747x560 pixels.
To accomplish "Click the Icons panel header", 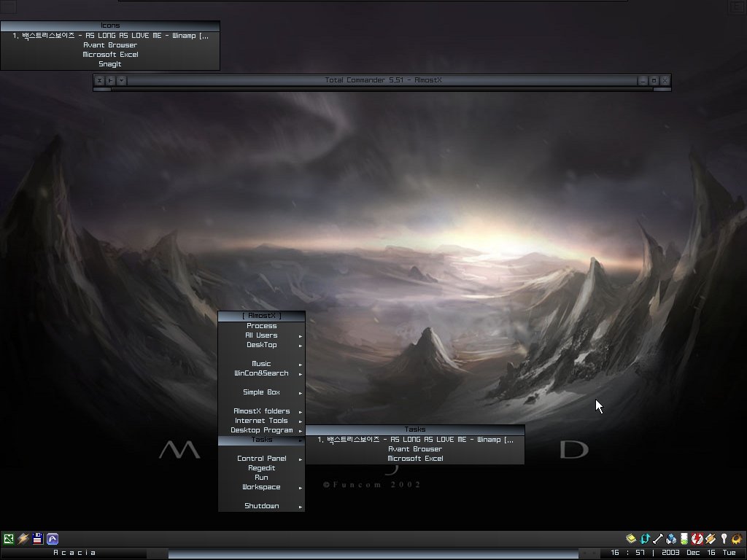I will click(x=110, y=26).
